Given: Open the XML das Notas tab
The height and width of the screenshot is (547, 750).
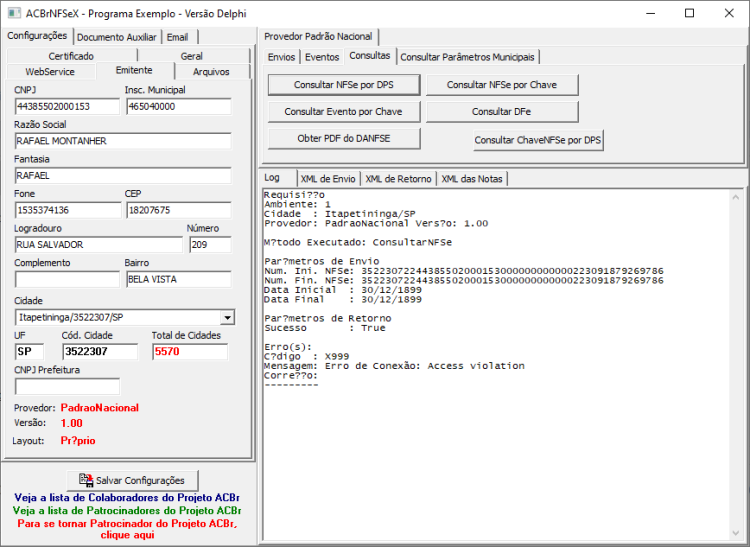Looking at the screenshot, I should (472, 179).
